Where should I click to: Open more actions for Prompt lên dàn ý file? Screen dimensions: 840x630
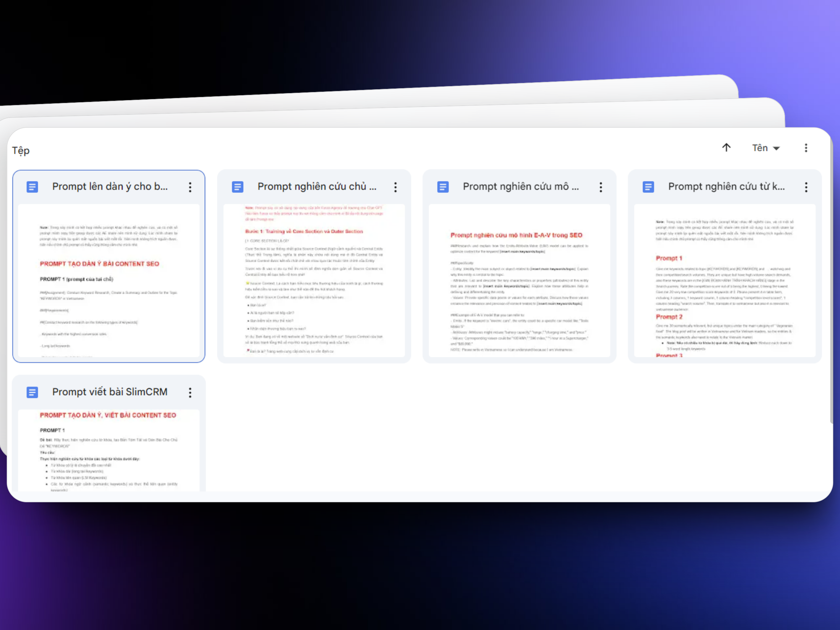(x=190, y=187)
